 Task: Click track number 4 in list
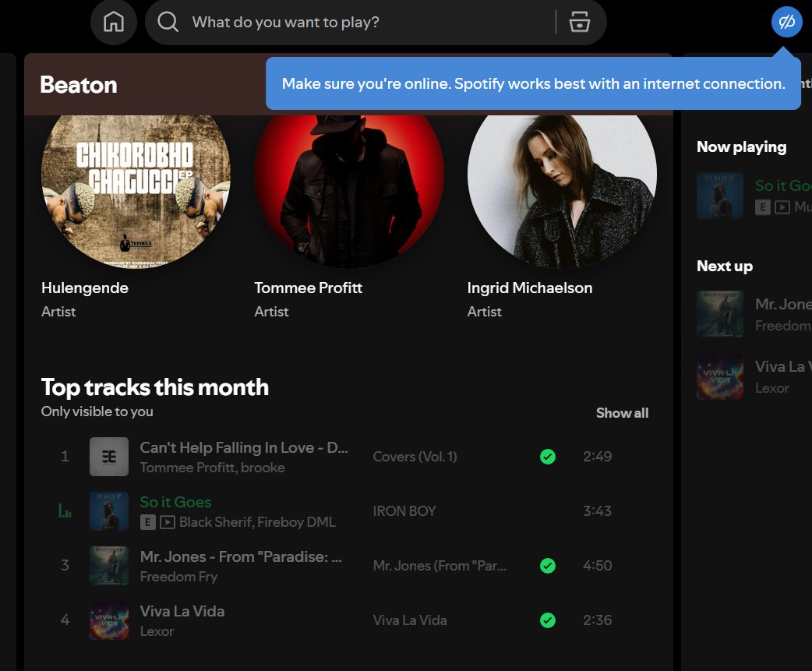[65, 620]
